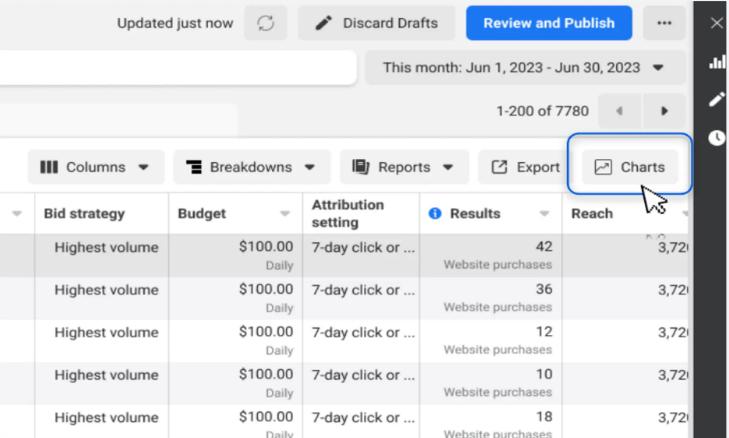Click the Export button

[x=525, y=167]
